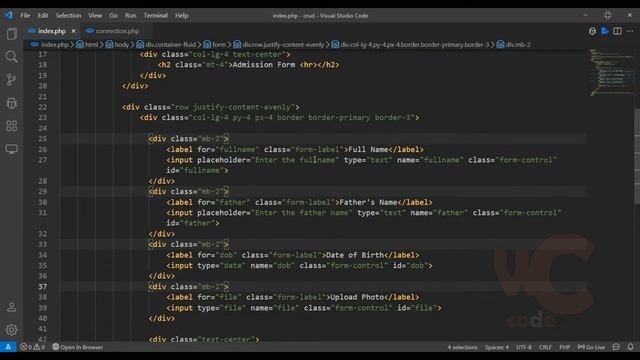Change language mode PHP
Viewport: 640px width, 360px height.
[565, 347]
